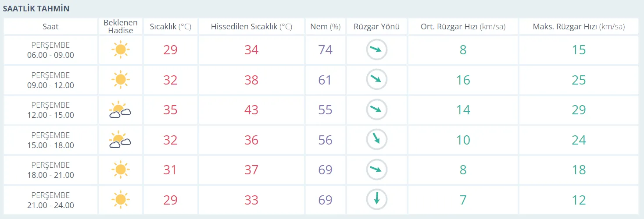Click the partly cloudy icon for 12.00 - 15.00
The image size is (644, 219).
(x=120, y=110)
